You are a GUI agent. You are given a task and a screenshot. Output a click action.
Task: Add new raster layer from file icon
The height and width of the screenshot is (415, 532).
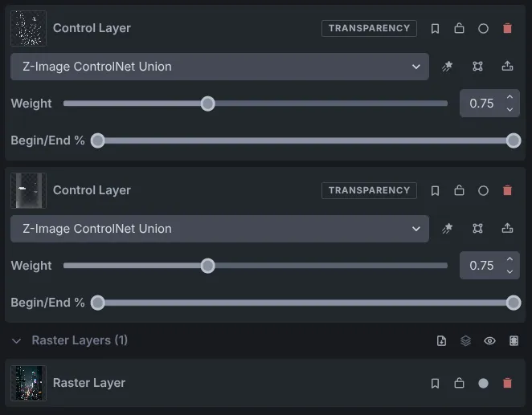pyautogui.click(x=441, y=340)
